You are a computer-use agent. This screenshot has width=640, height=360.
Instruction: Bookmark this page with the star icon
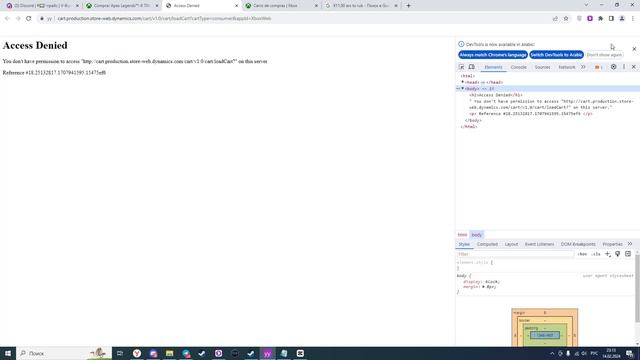tap(566, 18)
